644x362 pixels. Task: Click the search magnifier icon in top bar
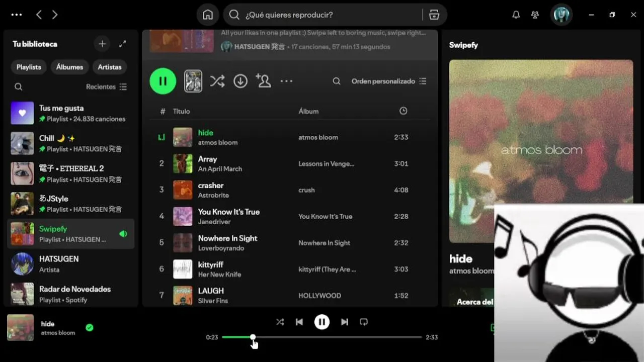[x=234, y=15]
